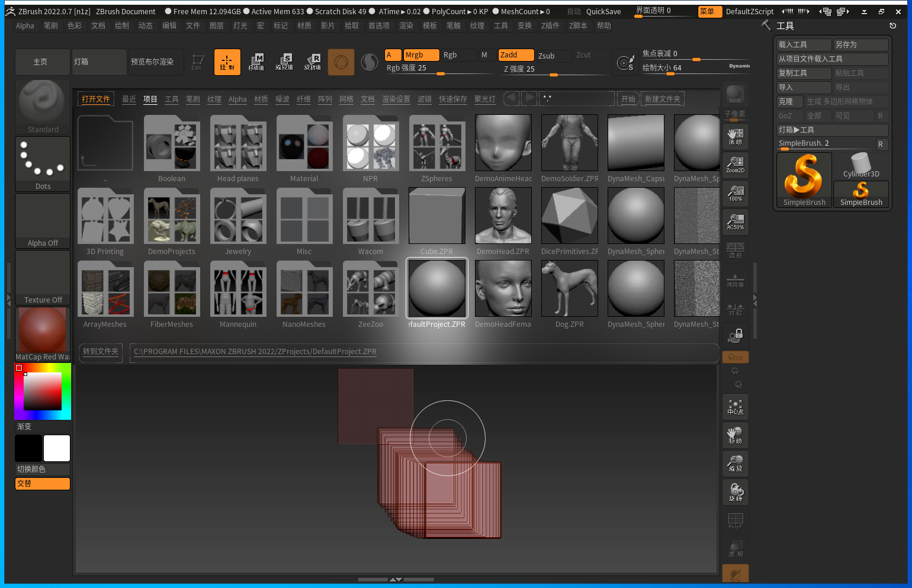Open the Texture Off selector

[43, 277]
